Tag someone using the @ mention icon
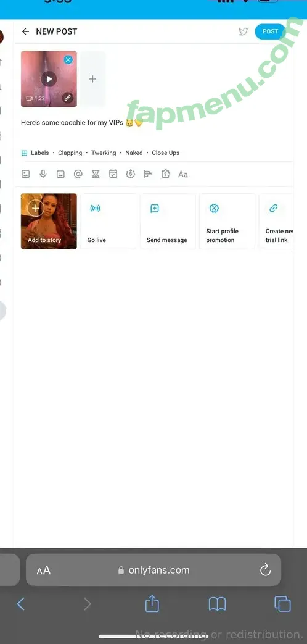 coord(78,174)
